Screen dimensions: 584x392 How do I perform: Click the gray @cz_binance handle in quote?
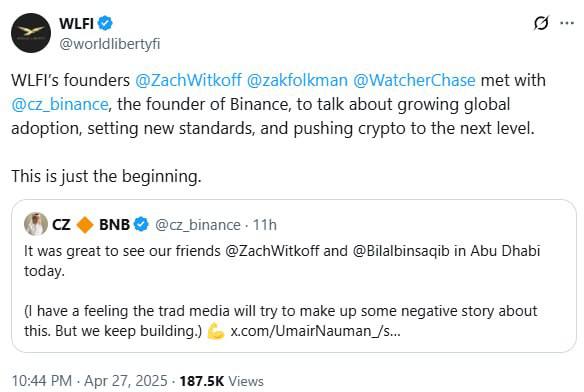pyautogui.click(x=197, y=225)
